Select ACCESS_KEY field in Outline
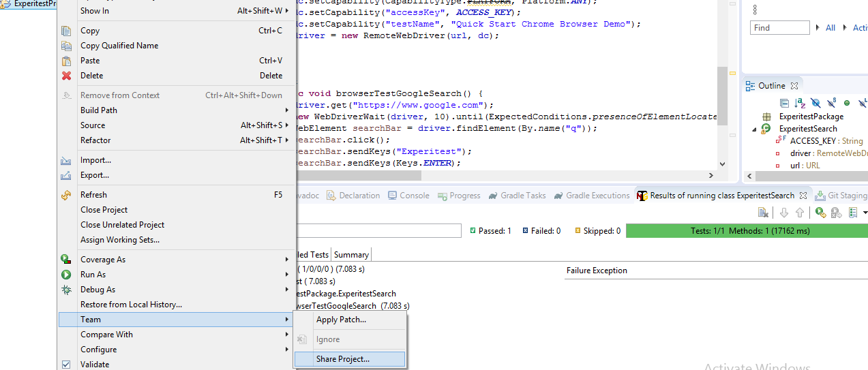Screen dimensions: 868x370 (819, 141)
